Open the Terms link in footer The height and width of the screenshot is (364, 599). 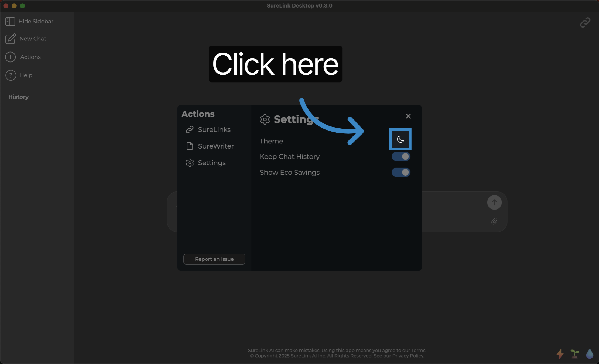point(418,350)
